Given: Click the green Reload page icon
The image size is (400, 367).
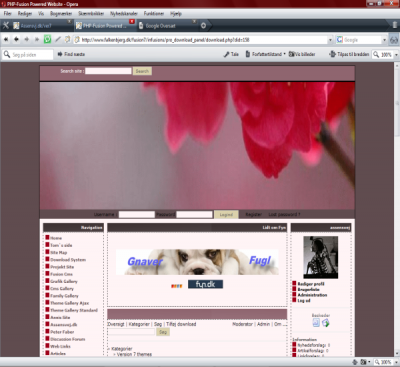Looking at the screenshot, I should pos(47,39).
